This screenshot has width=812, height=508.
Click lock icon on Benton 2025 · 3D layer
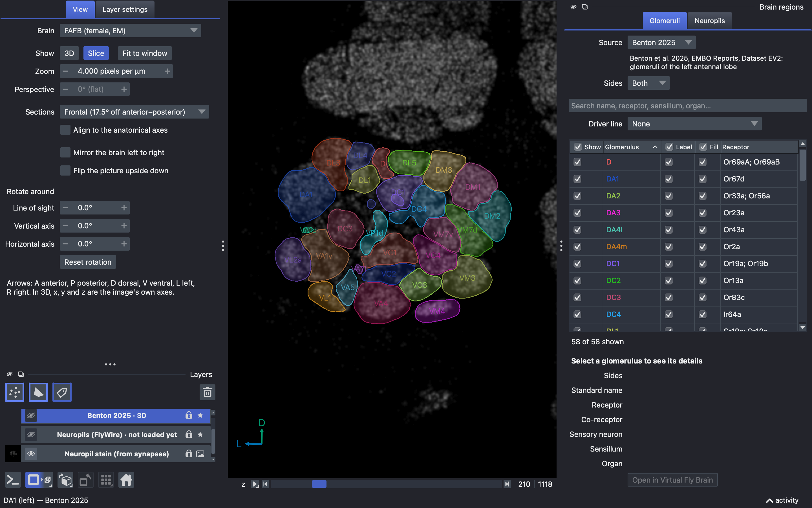point(189,415)
